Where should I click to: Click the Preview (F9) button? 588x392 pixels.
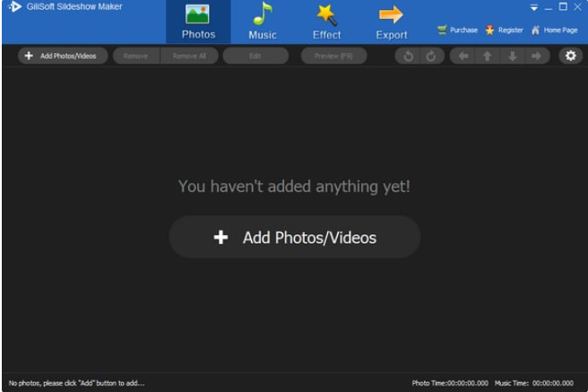click(333, 56)
